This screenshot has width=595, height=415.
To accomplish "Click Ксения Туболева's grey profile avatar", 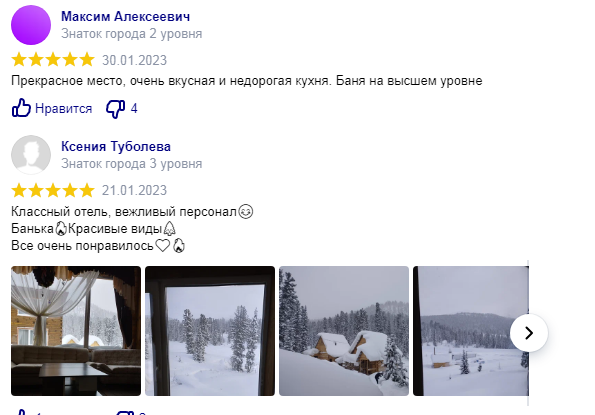I will 31,155.
